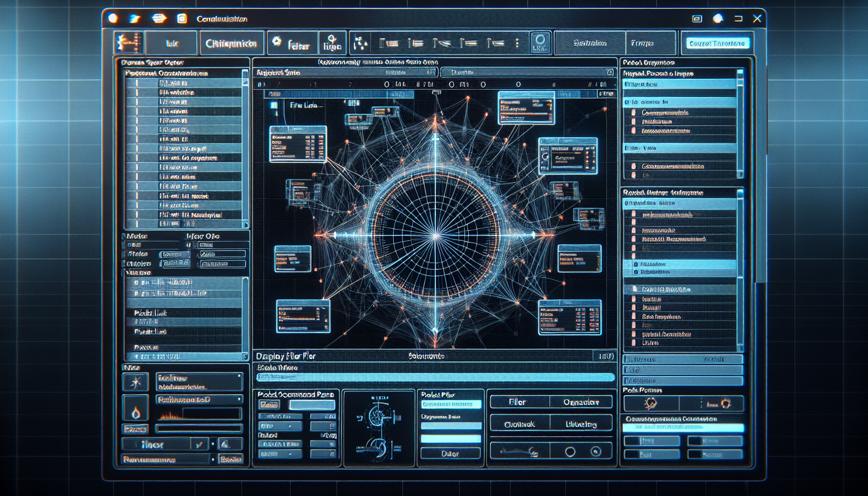Click the Diter button under Polet Filer
The image size is (868, 496).
[450, 453]
